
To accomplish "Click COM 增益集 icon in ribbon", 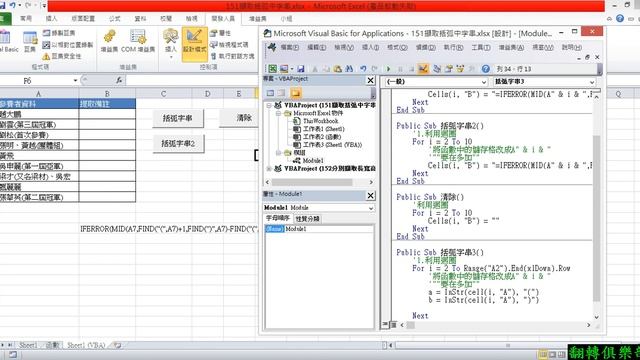I will tap(138, 41).
